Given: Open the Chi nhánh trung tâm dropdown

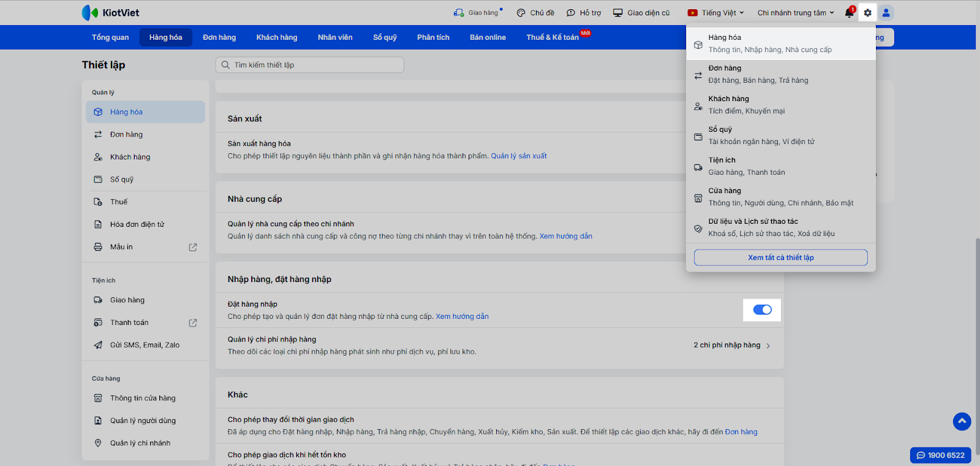Looking at the screenshot, I should point(795,13).
